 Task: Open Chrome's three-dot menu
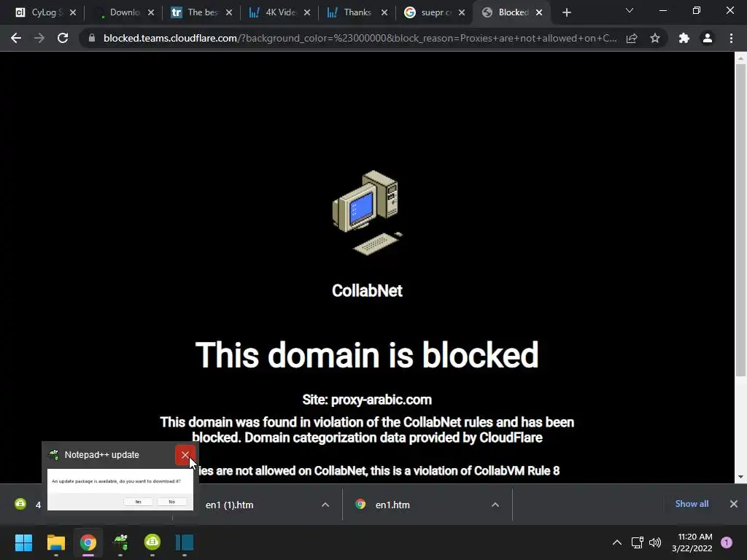point(731,38)
